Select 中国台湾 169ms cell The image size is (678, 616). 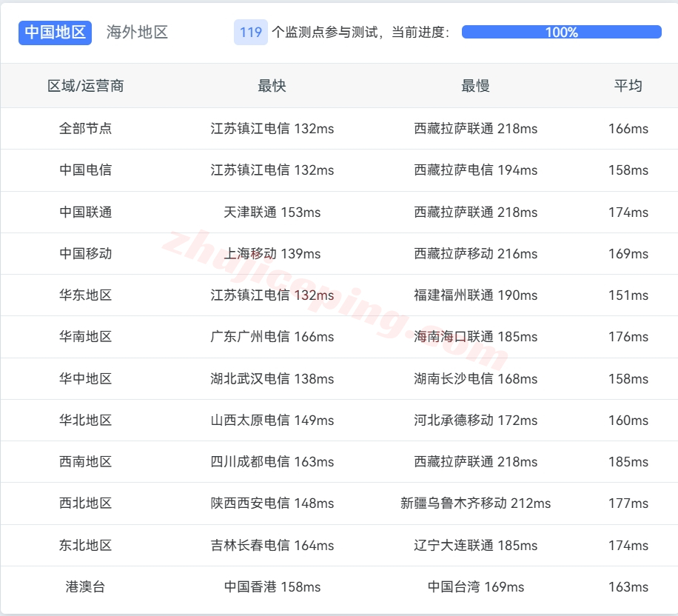point(475,586)
